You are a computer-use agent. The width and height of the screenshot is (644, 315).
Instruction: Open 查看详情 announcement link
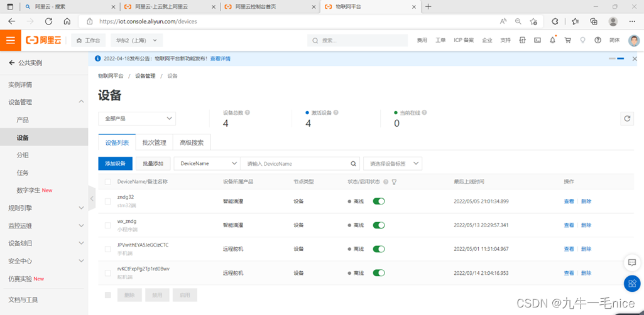220,58
